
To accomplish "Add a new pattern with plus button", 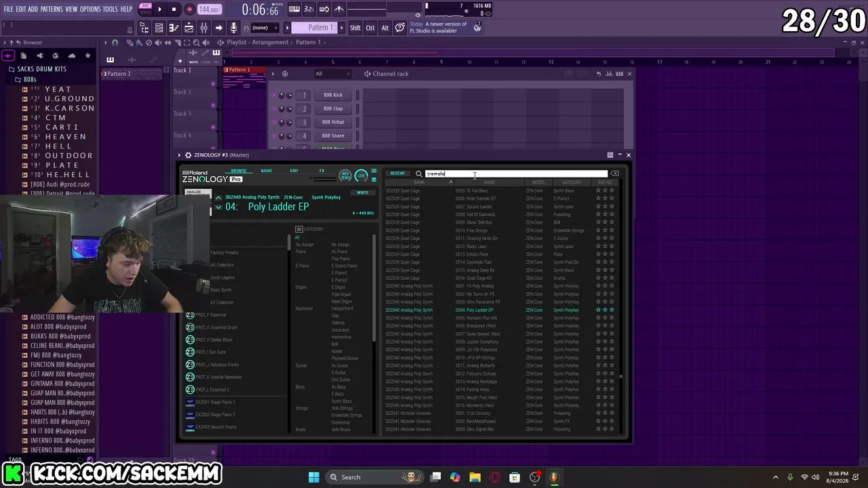I will (342, 28).
